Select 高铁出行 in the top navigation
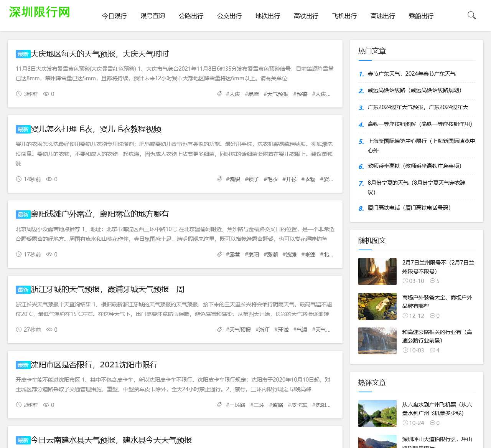The image size is (491, 448). tap(306, 16)
